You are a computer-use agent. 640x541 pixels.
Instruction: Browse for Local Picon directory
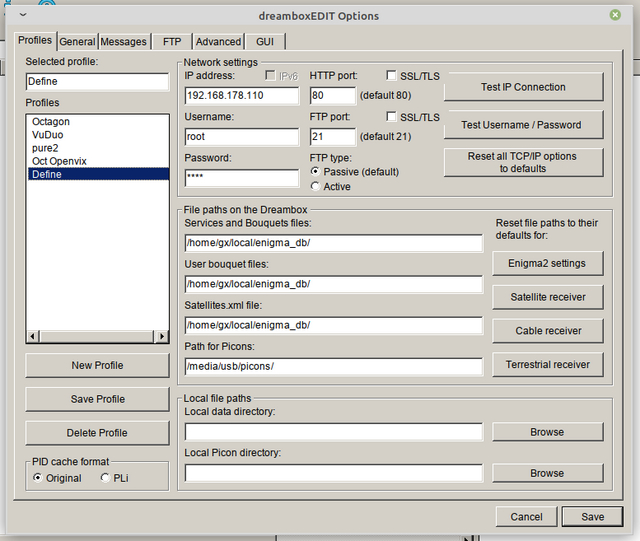click(548, 473)
